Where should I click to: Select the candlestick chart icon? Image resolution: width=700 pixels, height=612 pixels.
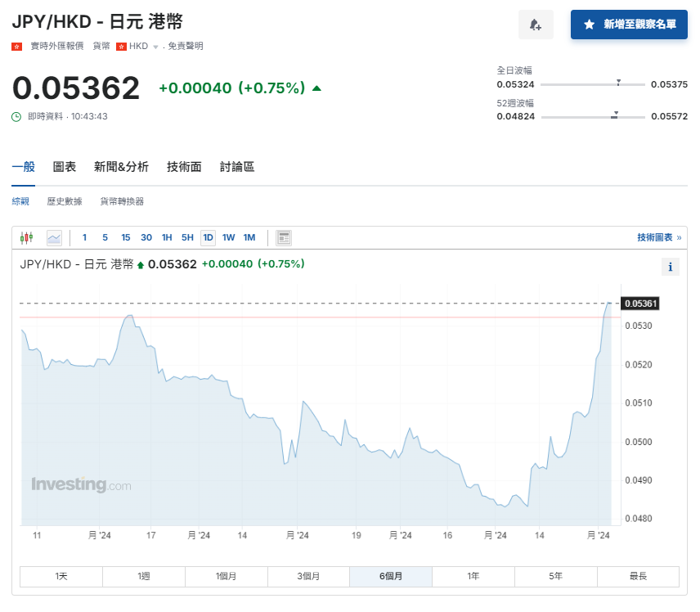click(25, 237)
